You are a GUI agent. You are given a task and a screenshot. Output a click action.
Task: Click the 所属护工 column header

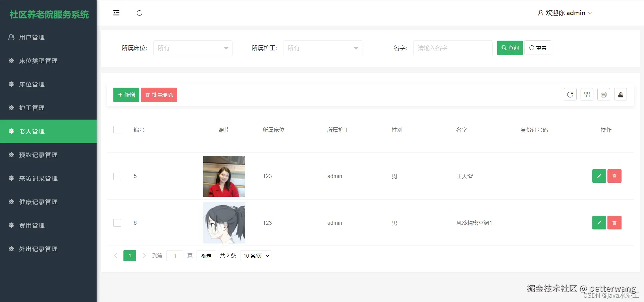(x=338, y=130)
